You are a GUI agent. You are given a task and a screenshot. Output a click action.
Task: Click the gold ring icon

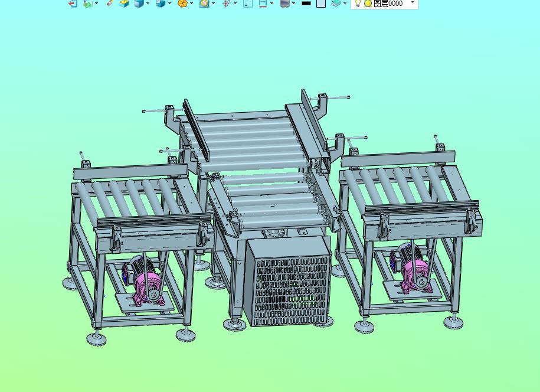(204, 4)
